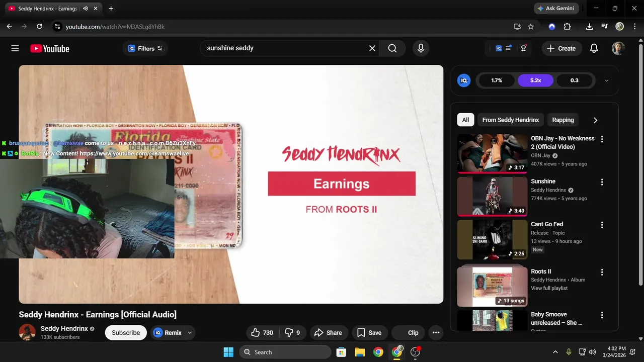This screenshot has width=644, height=362.
Task: Select the 0.3 vidIQ stat pill
Action: click(574, 80)
